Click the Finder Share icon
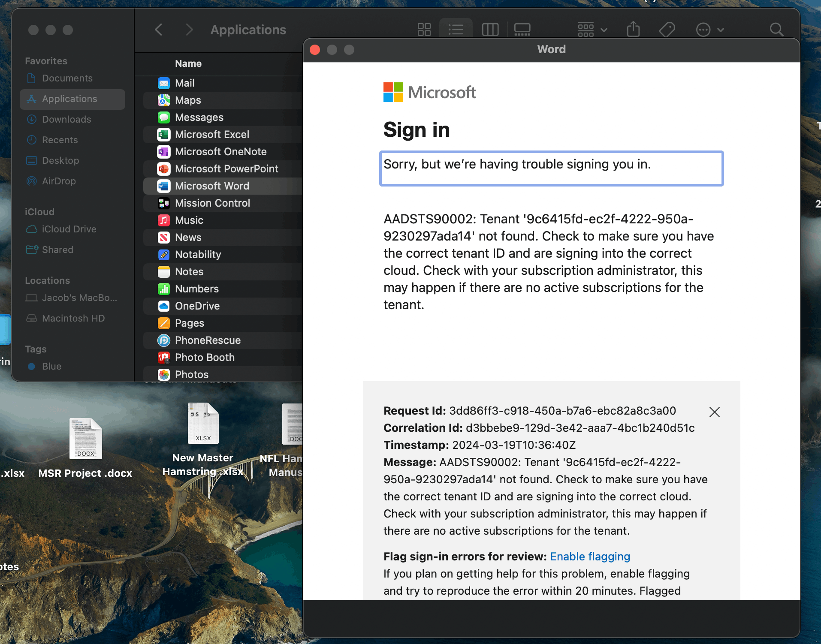Image resolution: width=821 pixels, height=644 pixels. pos(633,30)
